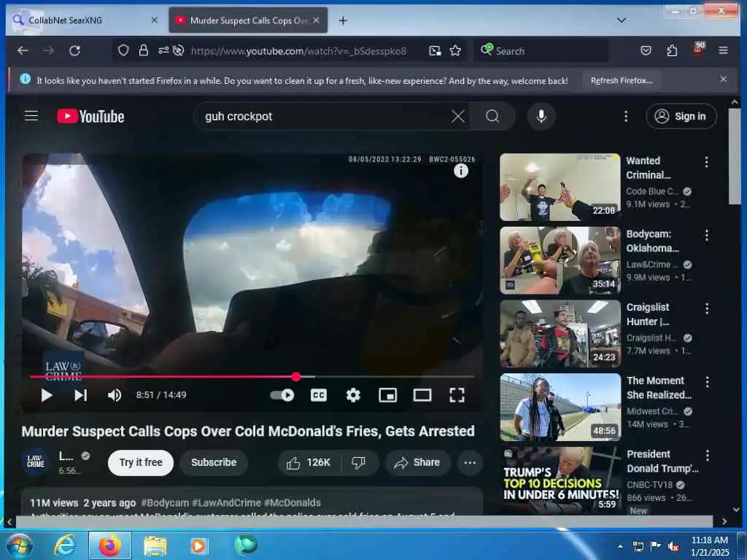
Task: Open The Moment She Realized thumbnail
Action: [560, 407]
